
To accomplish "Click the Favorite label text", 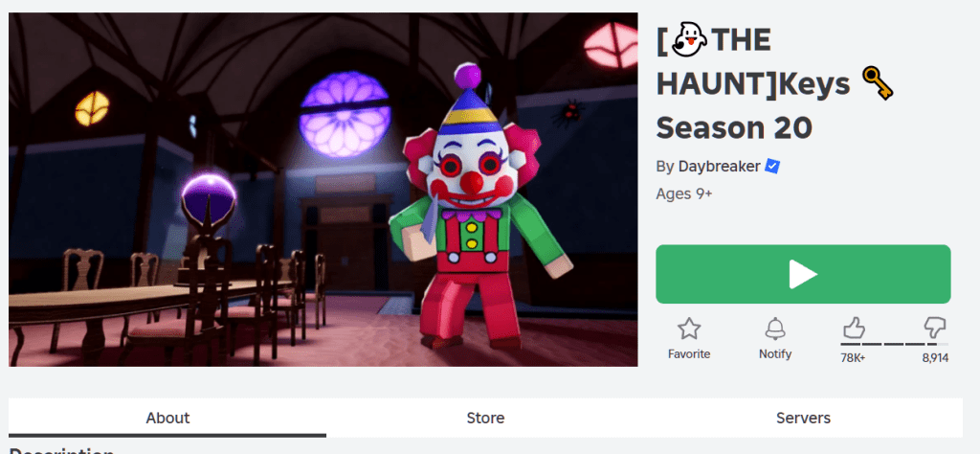I will pyautogui.click(x=689, y=354).
